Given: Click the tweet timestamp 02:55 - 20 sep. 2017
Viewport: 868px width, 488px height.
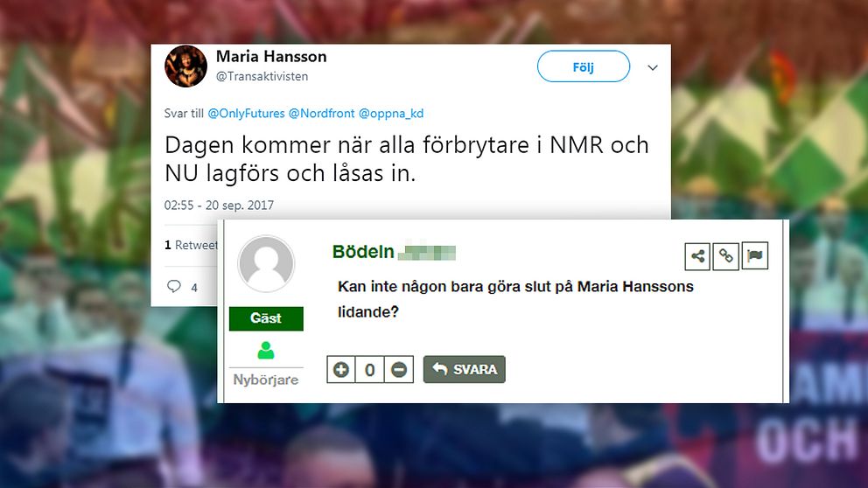Looking at the screenshot, I should click(220, 206).
